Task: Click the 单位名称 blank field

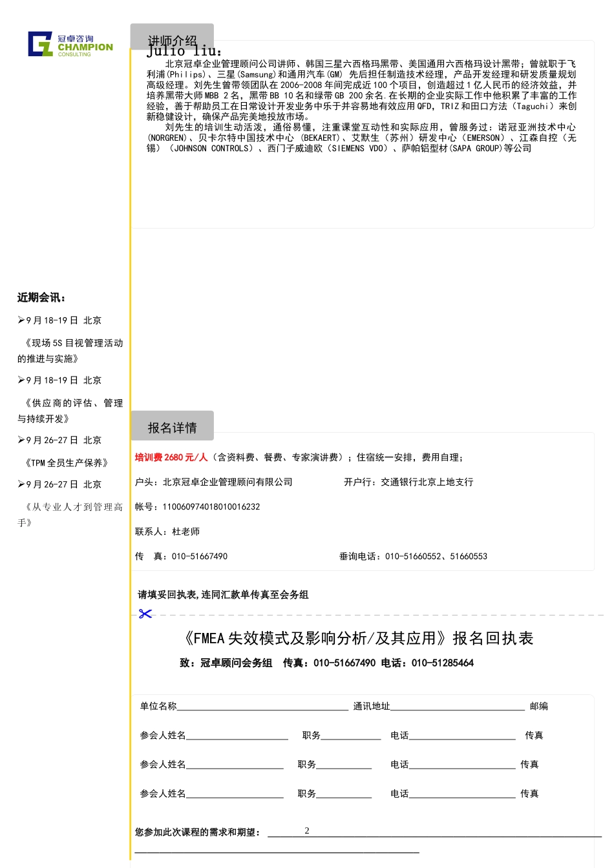Action: 262,706
